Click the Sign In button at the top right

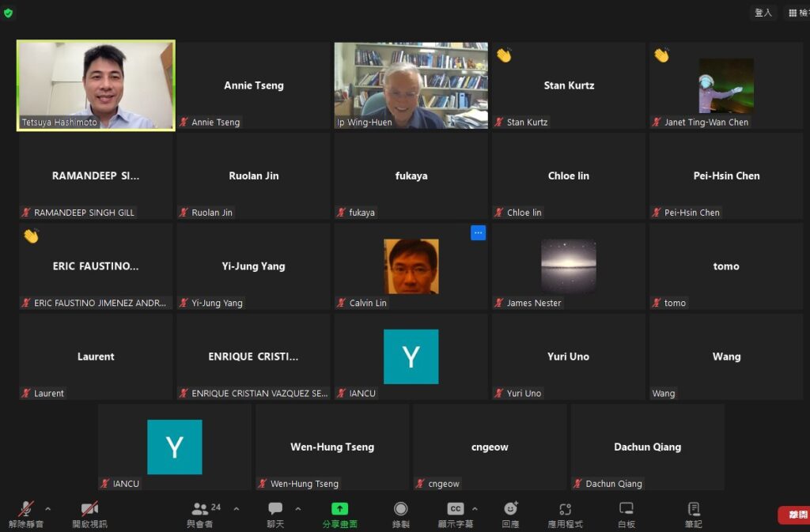pos(763,13)
